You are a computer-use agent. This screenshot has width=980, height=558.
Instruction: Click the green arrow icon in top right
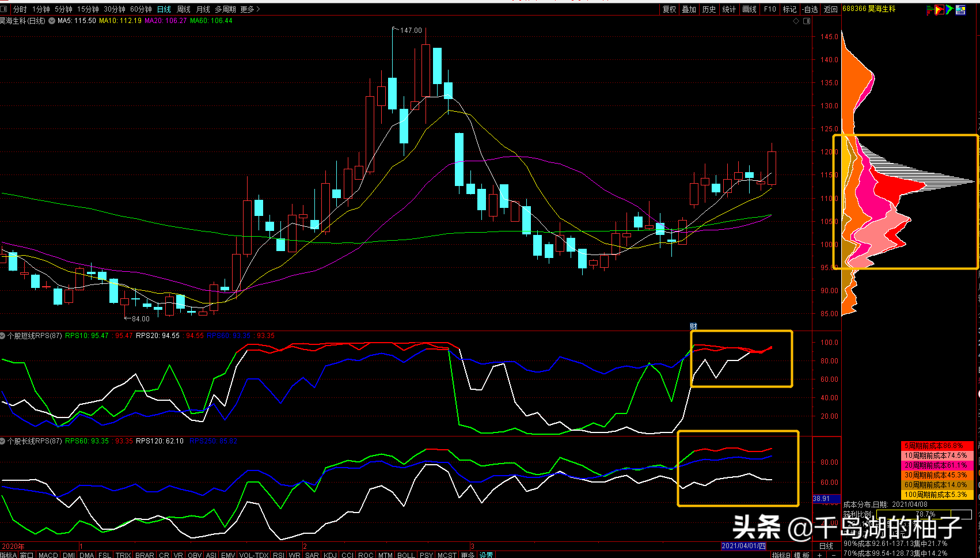pos(949,10)
